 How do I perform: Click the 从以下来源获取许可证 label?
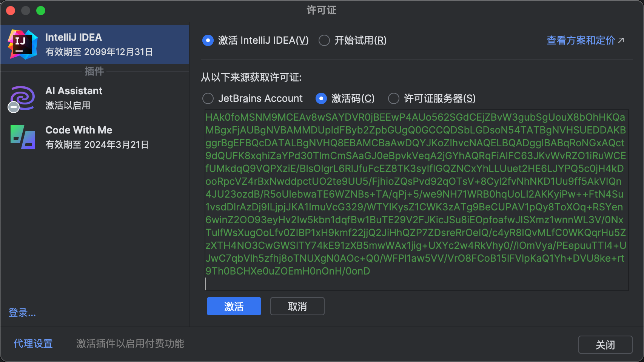(x=251, y=77)
